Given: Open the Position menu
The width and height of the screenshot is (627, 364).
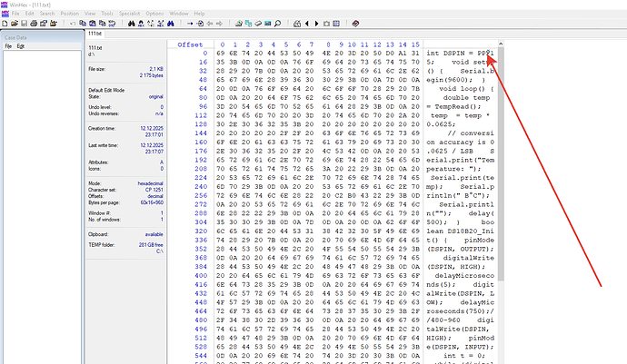Looking at the screenshot, I should point(69,14).
